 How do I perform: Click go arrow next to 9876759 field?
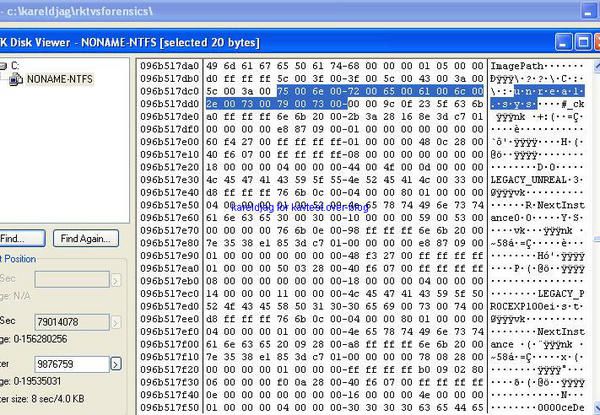pyautogui.click(x=116, y=364)
